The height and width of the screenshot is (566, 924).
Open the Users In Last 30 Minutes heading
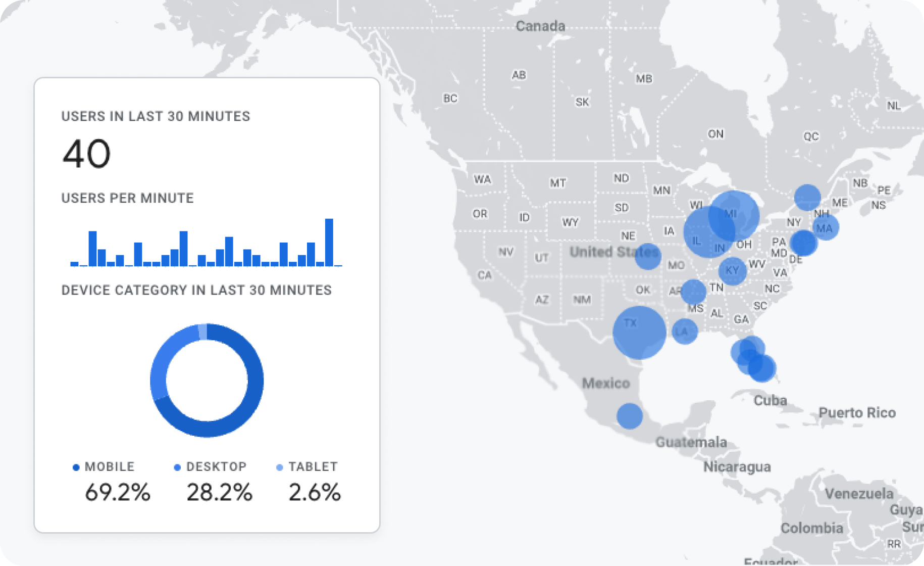[156, 116]
